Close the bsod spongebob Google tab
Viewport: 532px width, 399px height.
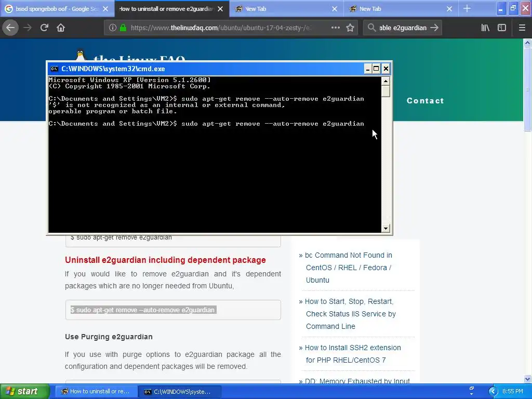[x=105, y=9]
